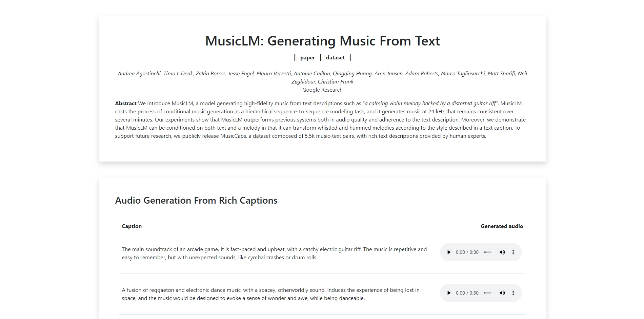The height and width of the screenshot is (319, 644).
Task: Open the dataset link
Action: tap(335, 57)
